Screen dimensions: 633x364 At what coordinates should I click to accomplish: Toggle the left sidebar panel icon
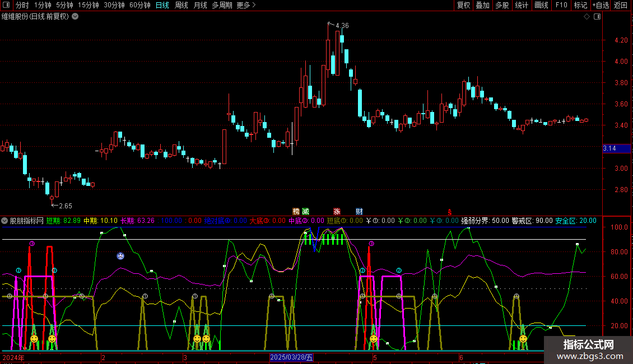pyautogui.click(x=5, y=6)
